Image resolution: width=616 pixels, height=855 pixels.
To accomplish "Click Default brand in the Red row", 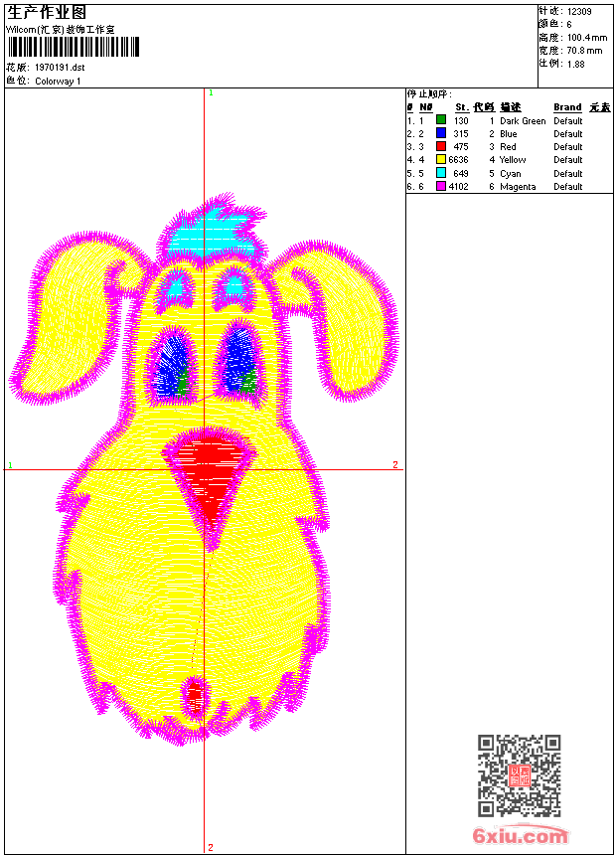I will click(x=568, y=147).
